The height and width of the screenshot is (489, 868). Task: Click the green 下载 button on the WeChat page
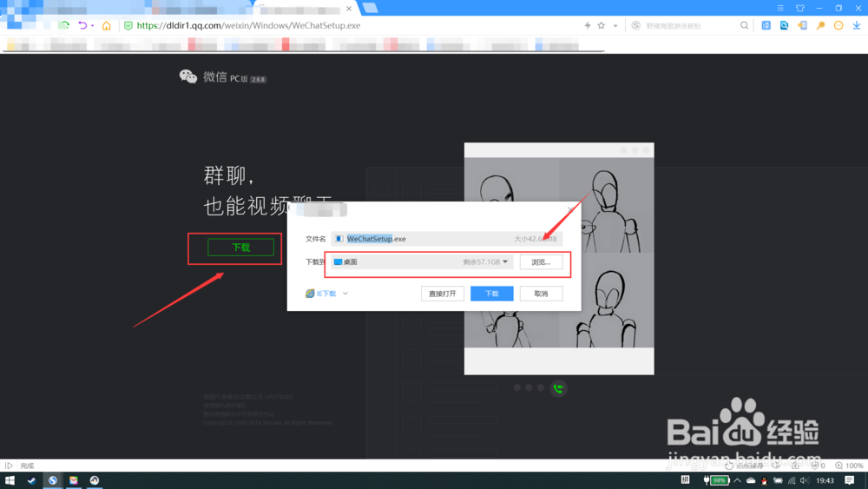[240, 247]
